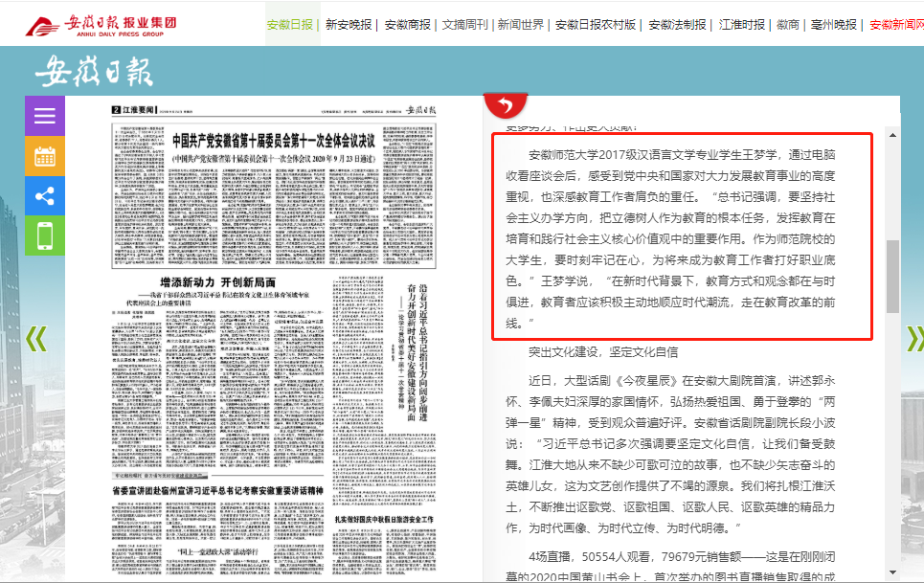This screenshot has height=583, width=924.
Task: Select the 安徽日报 tab
Action: coord(290,25)
